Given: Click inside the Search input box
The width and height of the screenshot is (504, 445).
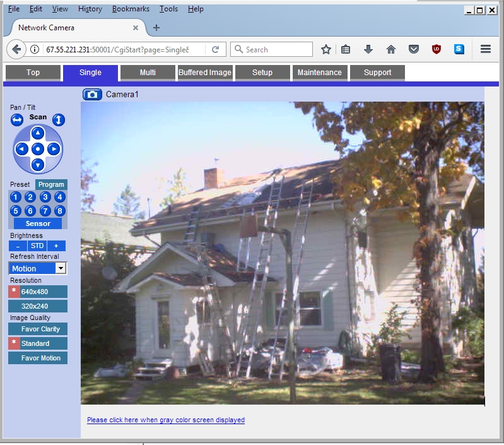Looking at the screenshot, I should pos(276,49).
